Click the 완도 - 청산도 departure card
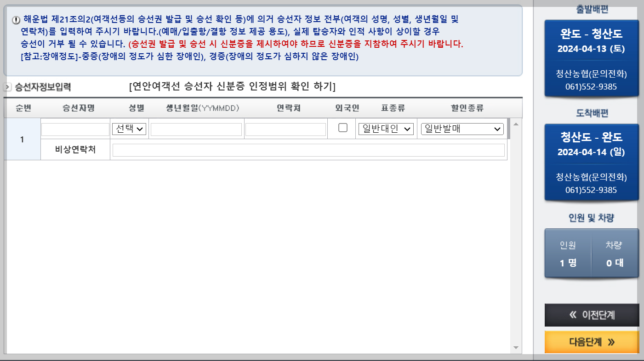The width and height of the screenshot is (644, 361). tap(592, 58)
